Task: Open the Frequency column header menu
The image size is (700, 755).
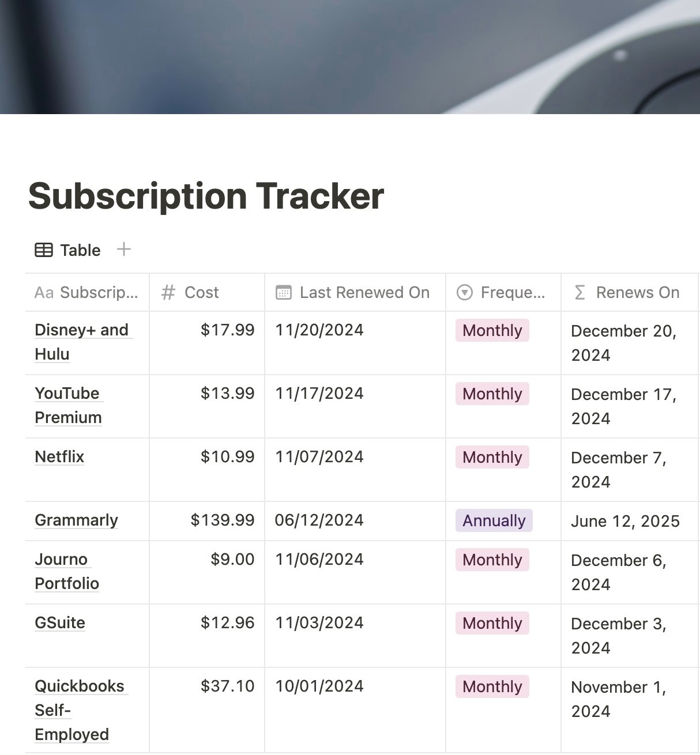Action: [x=503, y=293]
